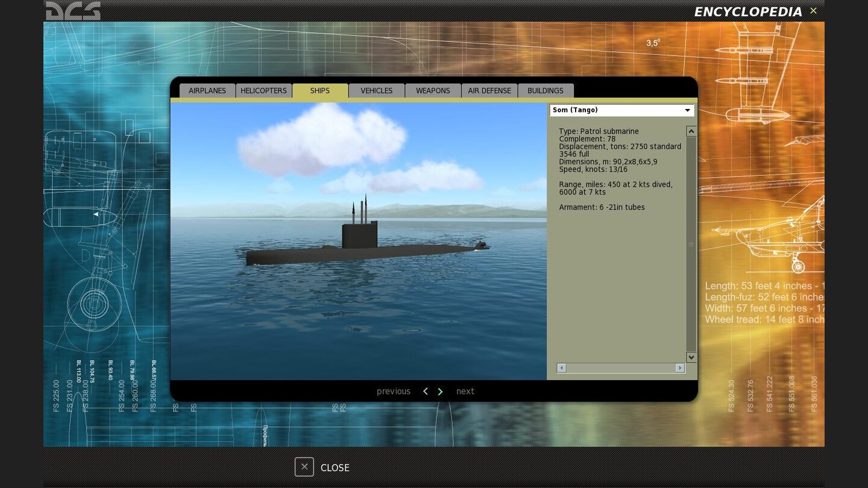Go to the next entry via text
Image resolution: width=868 pixels, height=488 pixels.
pyautogui.click(x=465, y=392)
